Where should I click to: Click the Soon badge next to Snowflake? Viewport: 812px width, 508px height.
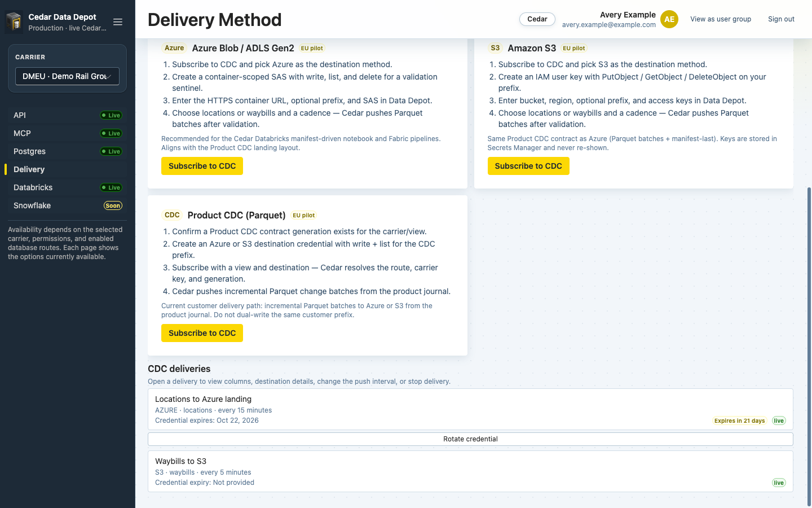pyautogui.click(x=113, y=205)
